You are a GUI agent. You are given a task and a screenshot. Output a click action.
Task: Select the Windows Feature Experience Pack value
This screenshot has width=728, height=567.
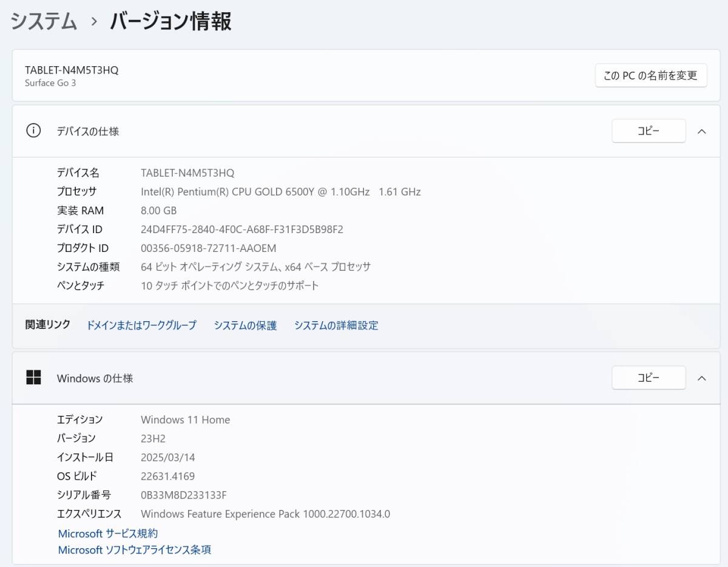[x=266, y=514]
